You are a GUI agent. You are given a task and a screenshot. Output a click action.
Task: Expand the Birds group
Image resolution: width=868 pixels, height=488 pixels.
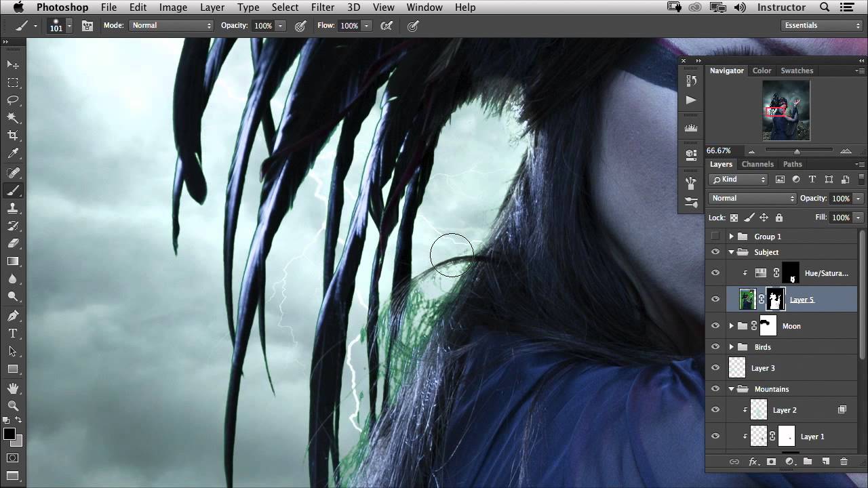(731, 347)
